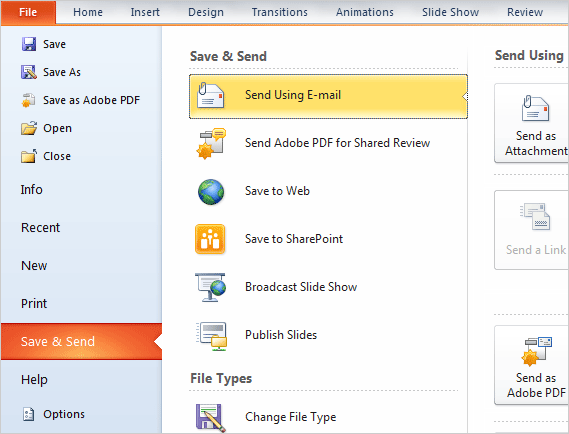The height and width of the screenshot is (434, 569).
Task: Click the Send as Attachment button
Action: pos(532,124)
